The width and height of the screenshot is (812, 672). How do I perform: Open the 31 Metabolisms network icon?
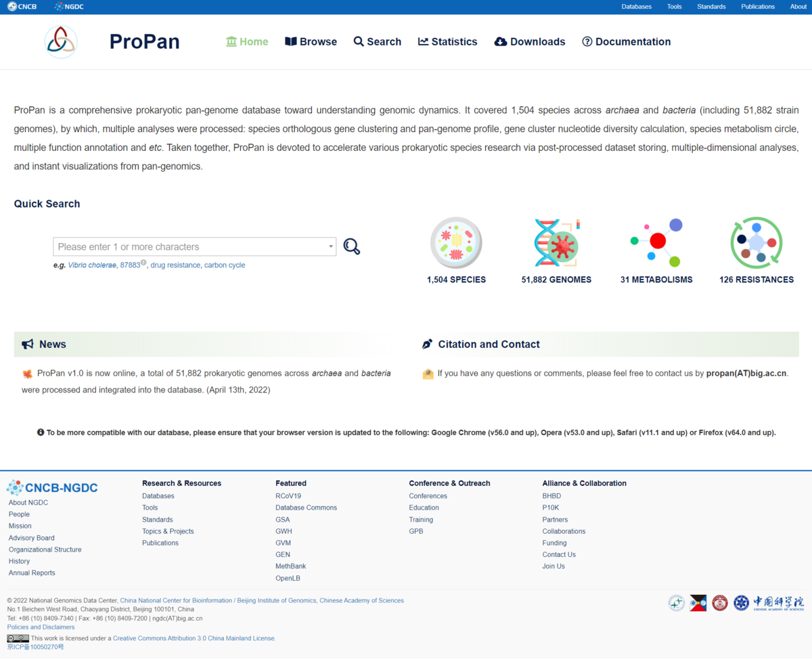[656, 243]
